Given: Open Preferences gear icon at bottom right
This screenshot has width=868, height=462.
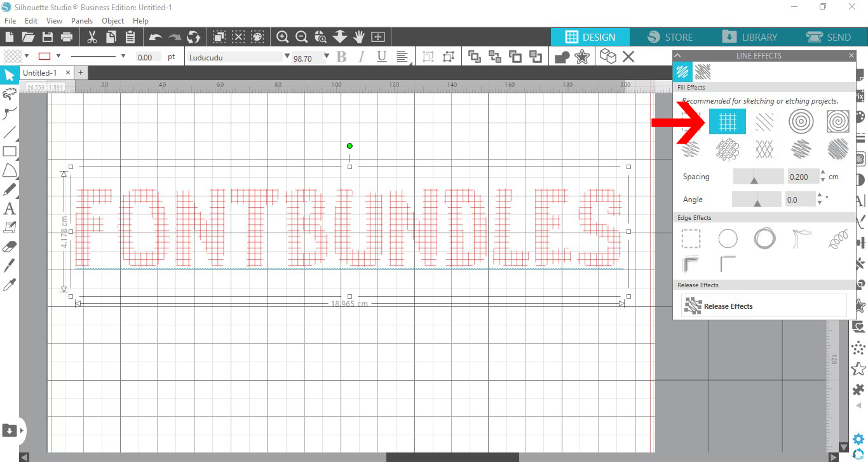Looking at the screenshot, I should [x=859, y=438].
